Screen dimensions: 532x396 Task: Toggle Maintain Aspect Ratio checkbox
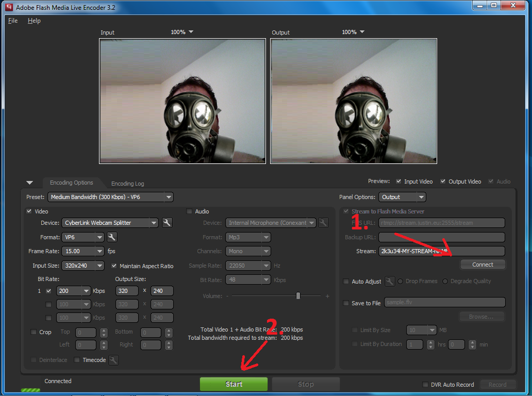pos(114,266)
